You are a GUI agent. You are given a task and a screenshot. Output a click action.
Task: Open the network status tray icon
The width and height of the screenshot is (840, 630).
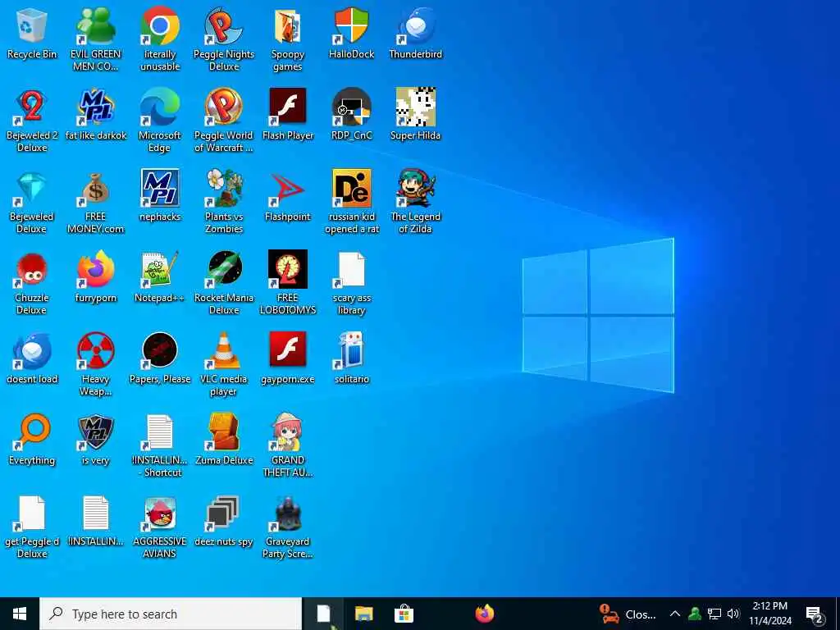[x=714, y=614]
